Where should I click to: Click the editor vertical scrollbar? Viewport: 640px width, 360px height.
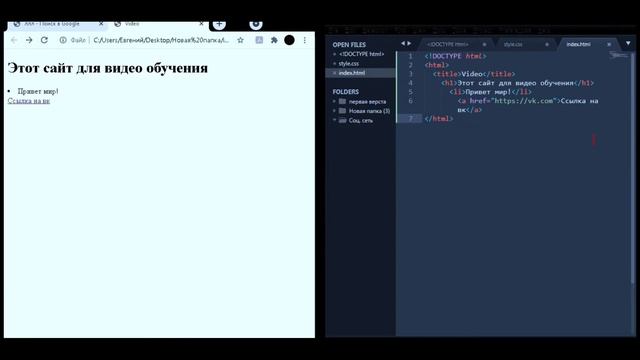click(633, 167)
